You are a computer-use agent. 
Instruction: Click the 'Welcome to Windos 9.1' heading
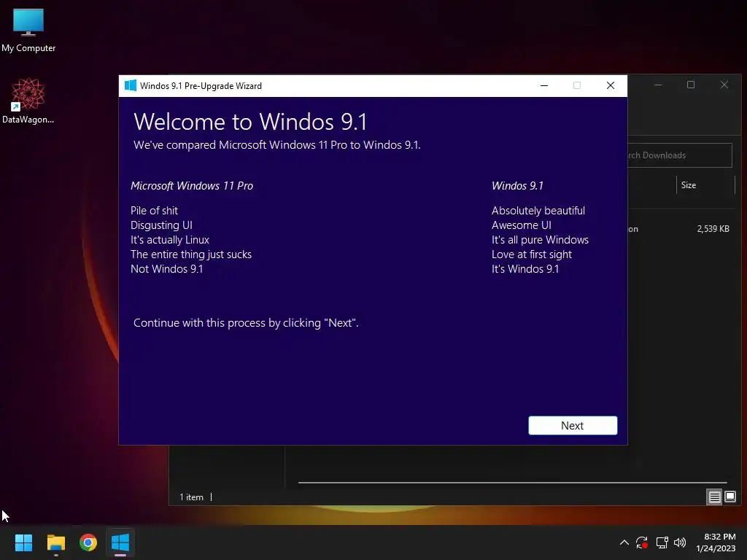click(251, 122)
